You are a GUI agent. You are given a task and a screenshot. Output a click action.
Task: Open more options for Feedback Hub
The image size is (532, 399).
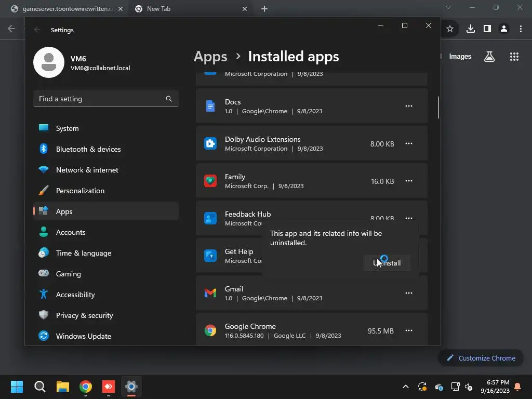point(409,218)
